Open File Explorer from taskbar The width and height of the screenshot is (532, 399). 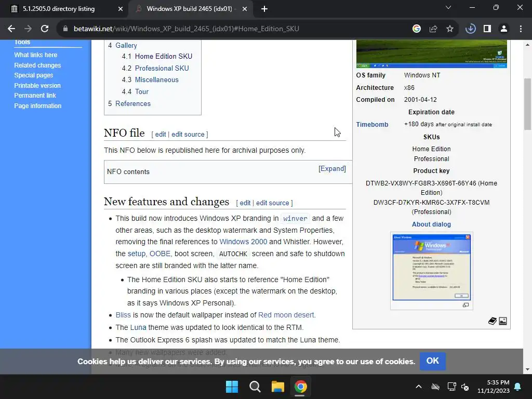277,387
